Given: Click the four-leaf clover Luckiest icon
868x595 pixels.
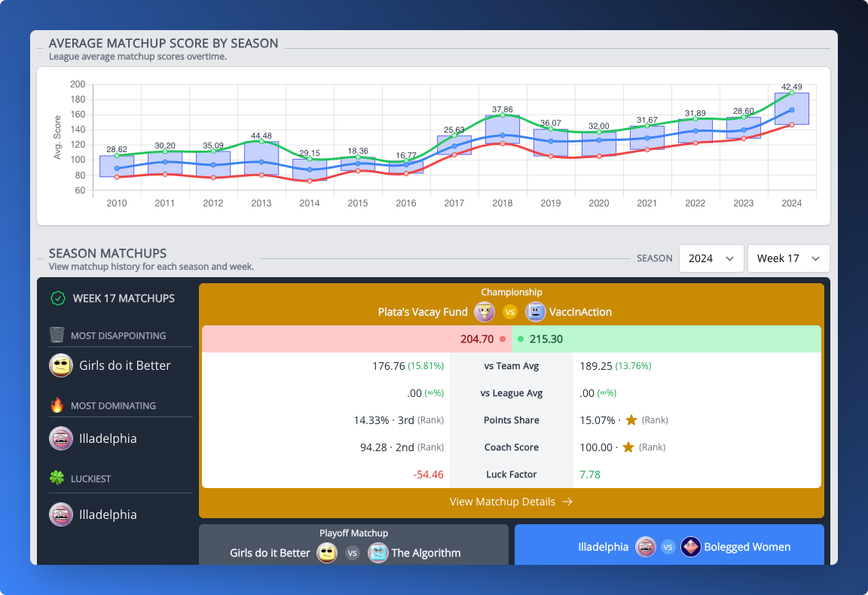Looking at the screenshot, I should click(x=57, y=478).
